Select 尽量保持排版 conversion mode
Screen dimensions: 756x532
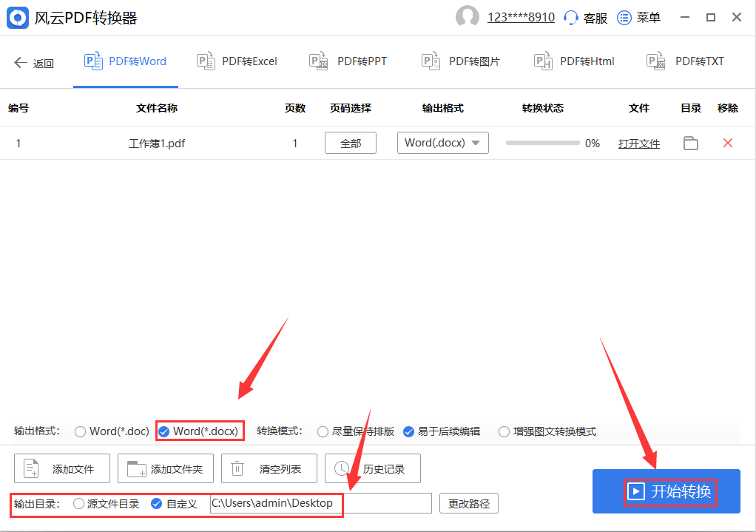[x=356, y=431]
